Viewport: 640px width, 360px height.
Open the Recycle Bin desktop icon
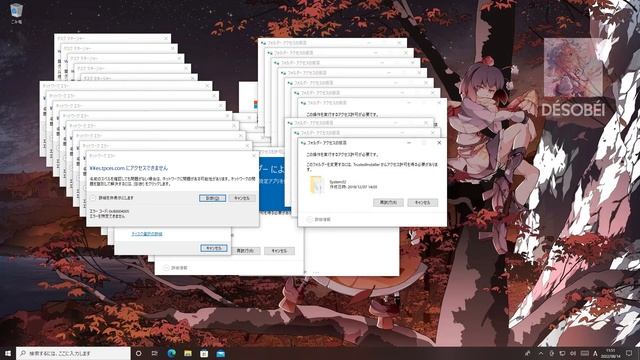(x=16, y=13)
